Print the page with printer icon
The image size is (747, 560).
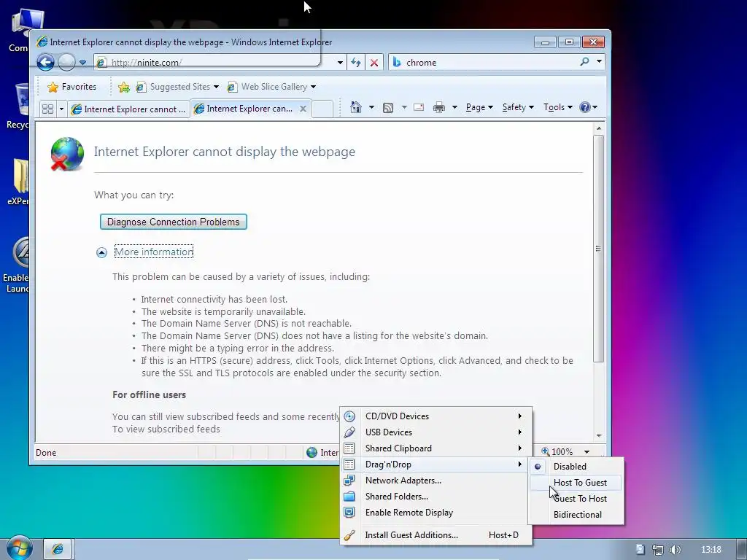point(438,108)
